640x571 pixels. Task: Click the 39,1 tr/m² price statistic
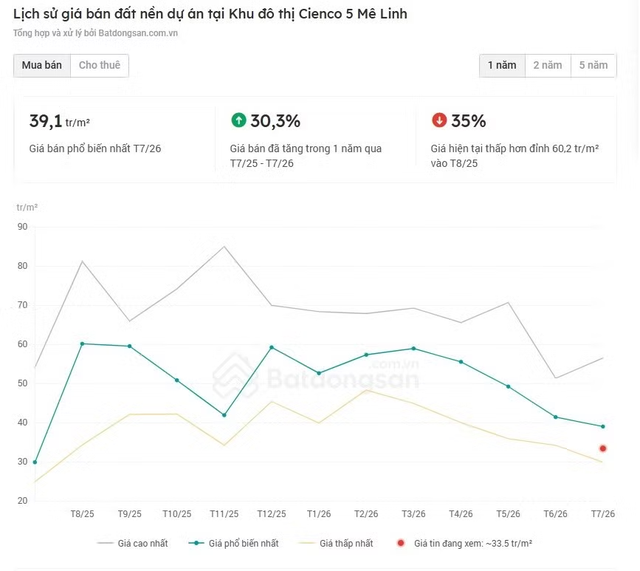pos(60,121)
